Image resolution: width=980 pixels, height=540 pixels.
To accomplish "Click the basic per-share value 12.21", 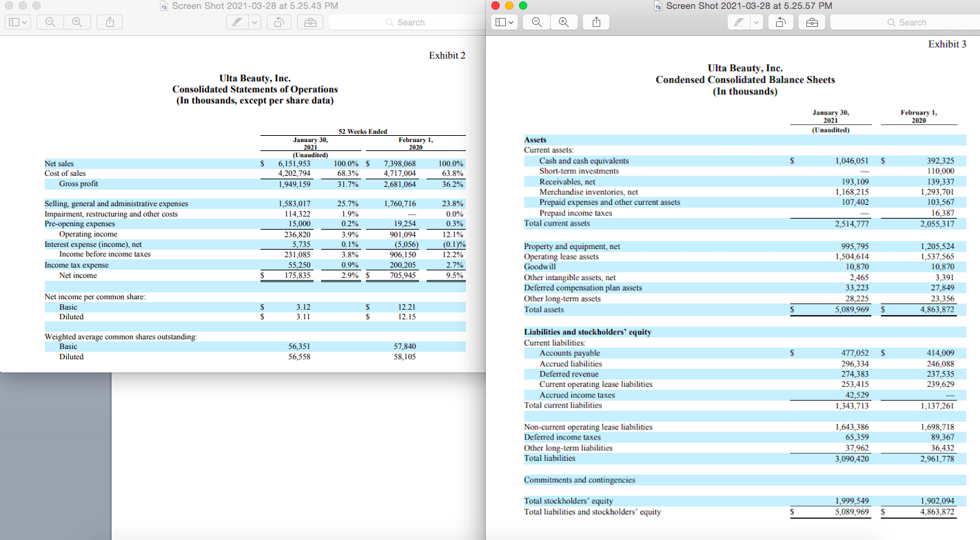I will pos(406,307).
